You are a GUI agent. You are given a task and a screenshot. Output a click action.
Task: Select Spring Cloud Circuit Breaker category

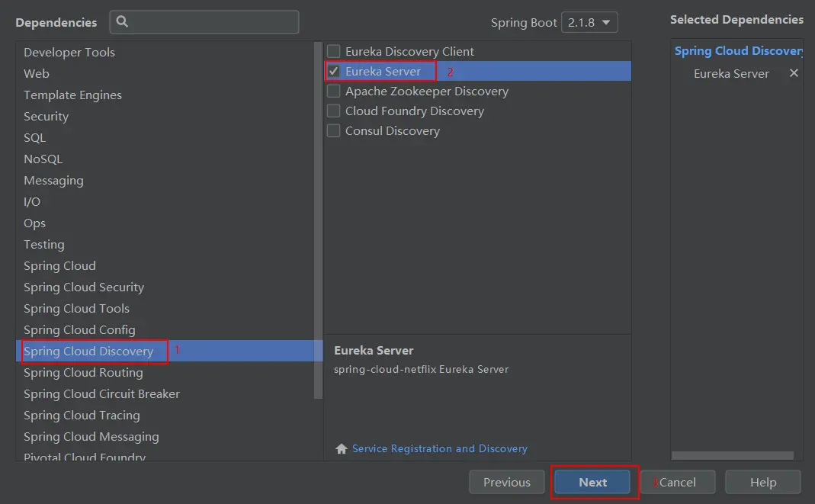click(x=102, y=394)
